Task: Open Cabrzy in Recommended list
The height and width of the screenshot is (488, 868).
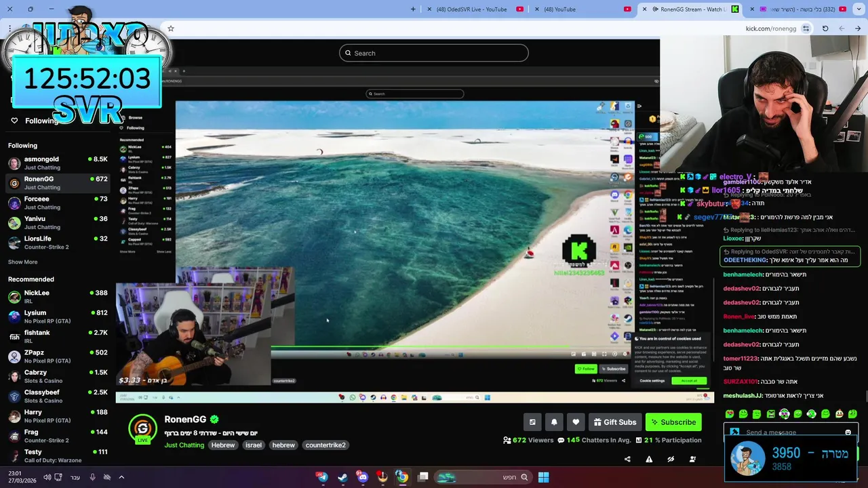Action: pyautogui.click(x=58, y=377)
